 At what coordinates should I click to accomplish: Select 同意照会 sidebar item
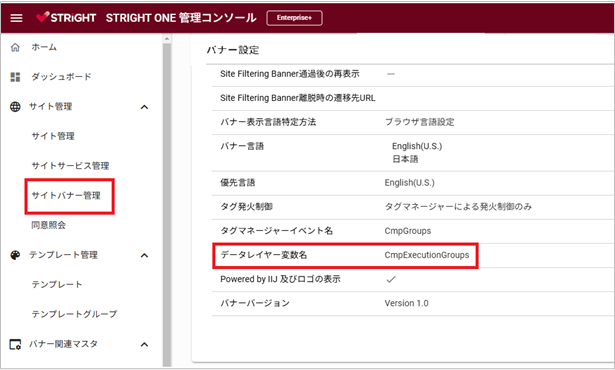48,225
